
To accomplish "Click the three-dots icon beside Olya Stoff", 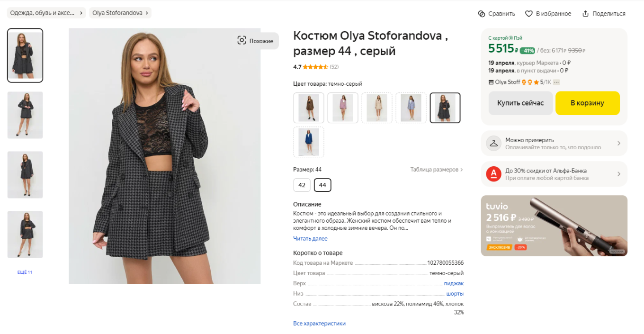I will [x=556, y=82].
